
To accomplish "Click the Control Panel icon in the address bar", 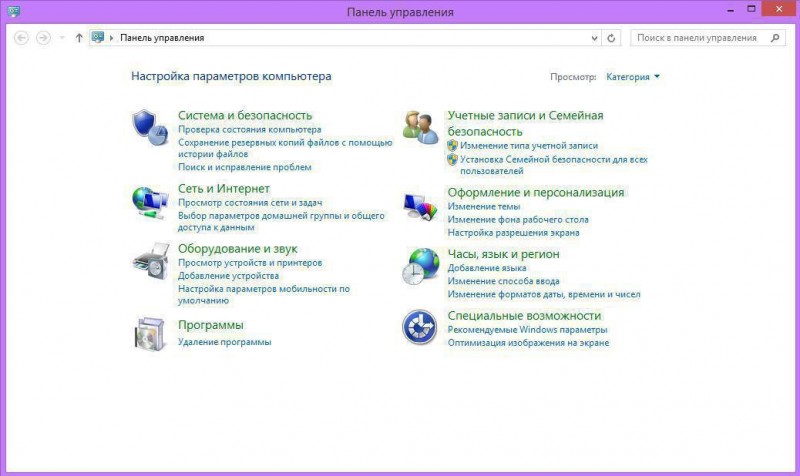I will [97, 37].
